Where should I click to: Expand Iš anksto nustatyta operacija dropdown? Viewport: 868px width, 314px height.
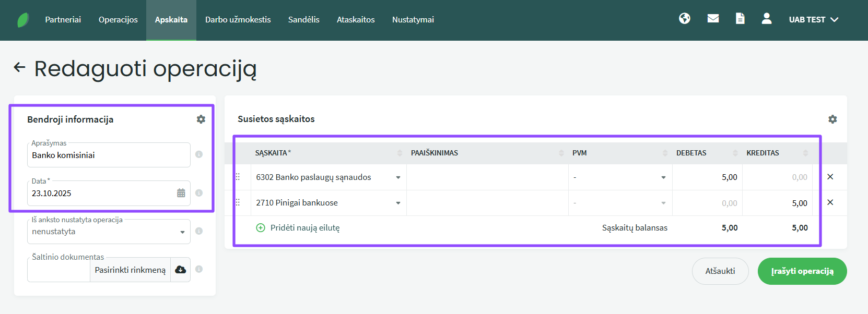pyautogui.click(x=182, y=232)
